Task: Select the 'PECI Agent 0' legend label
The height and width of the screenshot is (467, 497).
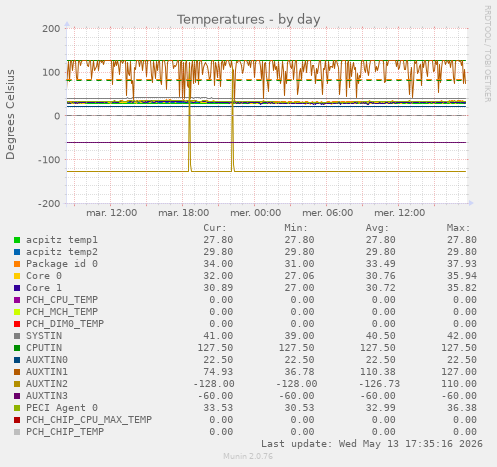Action: 62,408
